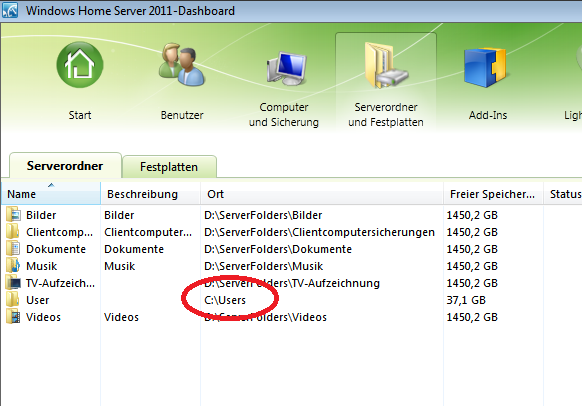Open the Benutzer users icon

point(182,65)
